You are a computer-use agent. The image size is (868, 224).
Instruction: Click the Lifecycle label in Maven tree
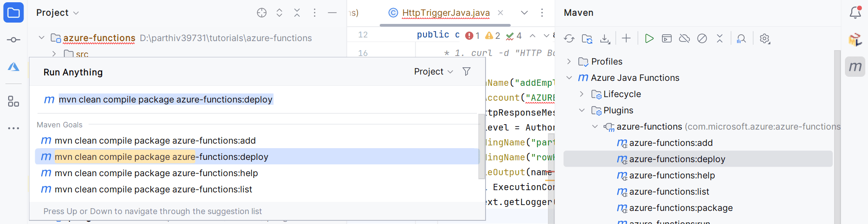(x=622, y=94)
